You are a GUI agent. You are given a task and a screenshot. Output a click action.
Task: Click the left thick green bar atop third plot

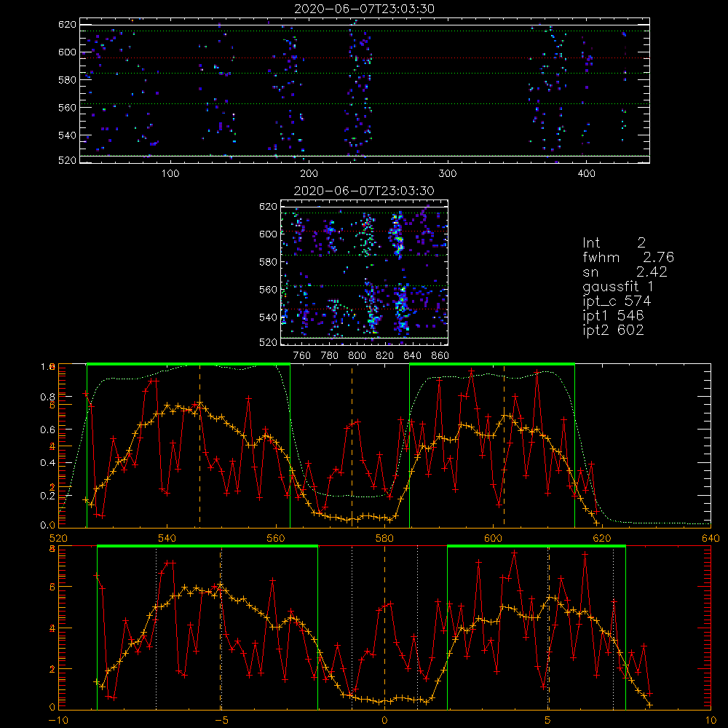pyautogui.click(x=189, y=364)
